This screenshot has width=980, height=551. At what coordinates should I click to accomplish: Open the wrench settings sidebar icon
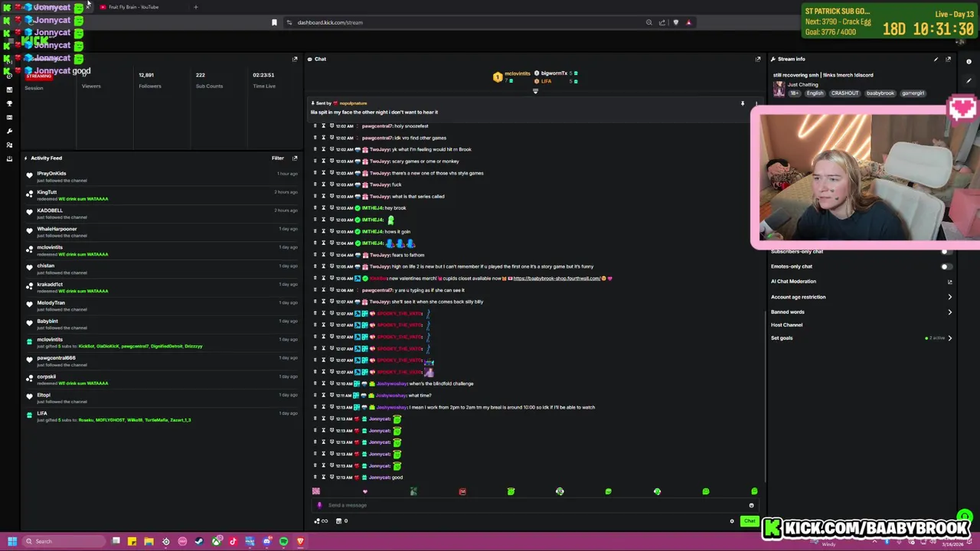(9, 131)
